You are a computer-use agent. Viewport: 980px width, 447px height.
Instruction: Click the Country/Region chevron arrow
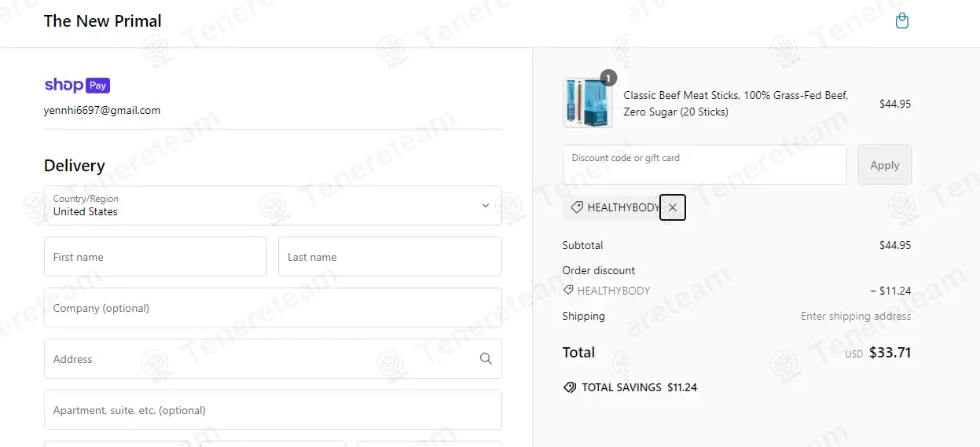click(486, 206)
